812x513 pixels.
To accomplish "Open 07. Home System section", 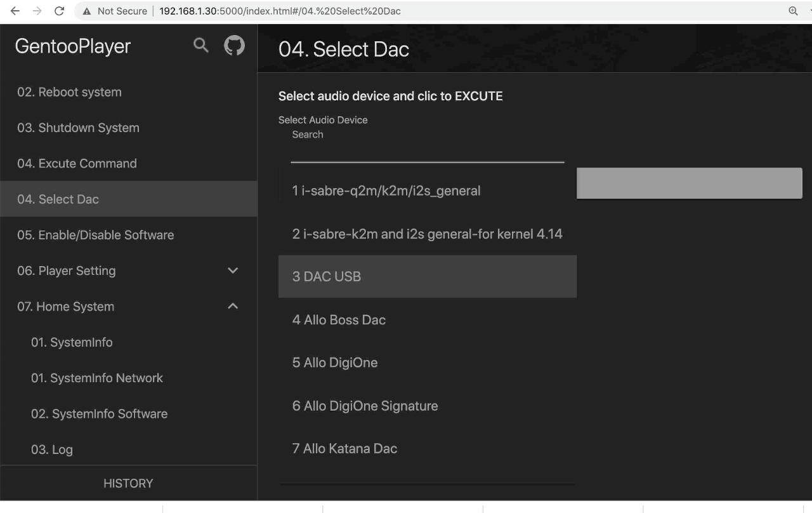I will 129,306.
